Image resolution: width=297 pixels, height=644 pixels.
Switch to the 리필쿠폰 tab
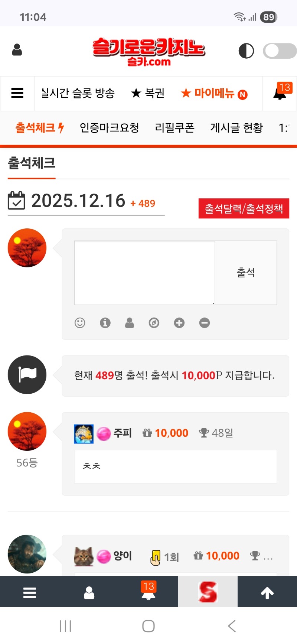(x=175, y=128)
